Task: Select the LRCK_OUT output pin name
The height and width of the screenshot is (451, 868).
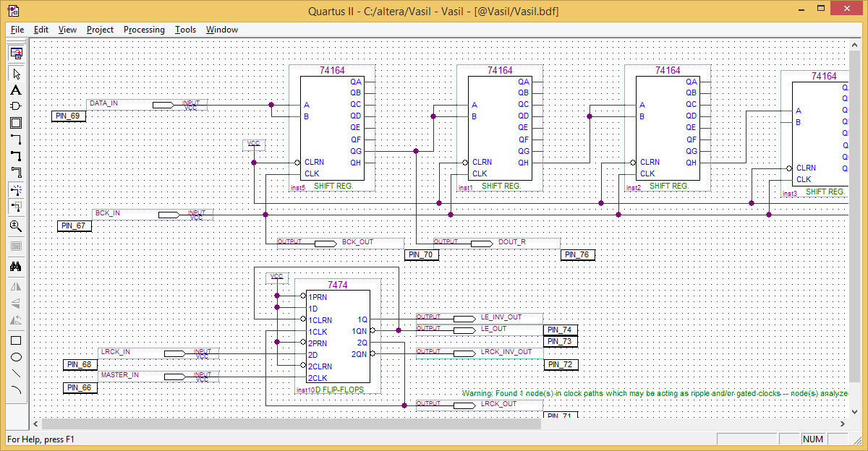Action: point(499,403)
